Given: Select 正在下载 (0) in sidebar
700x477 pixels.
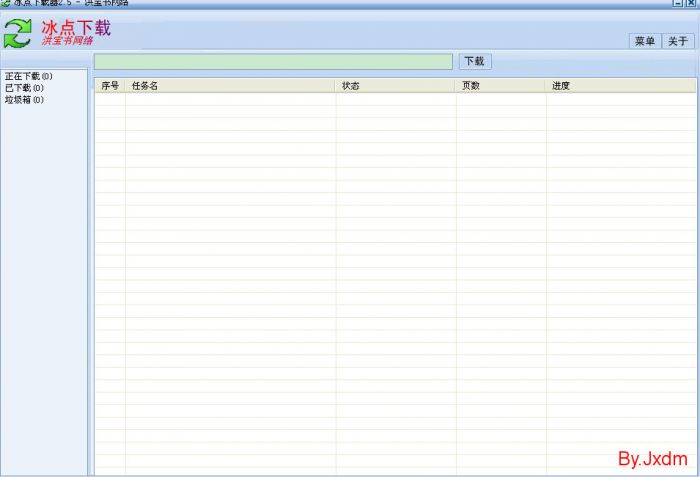Looking at the screenshot, I should 29,76.
